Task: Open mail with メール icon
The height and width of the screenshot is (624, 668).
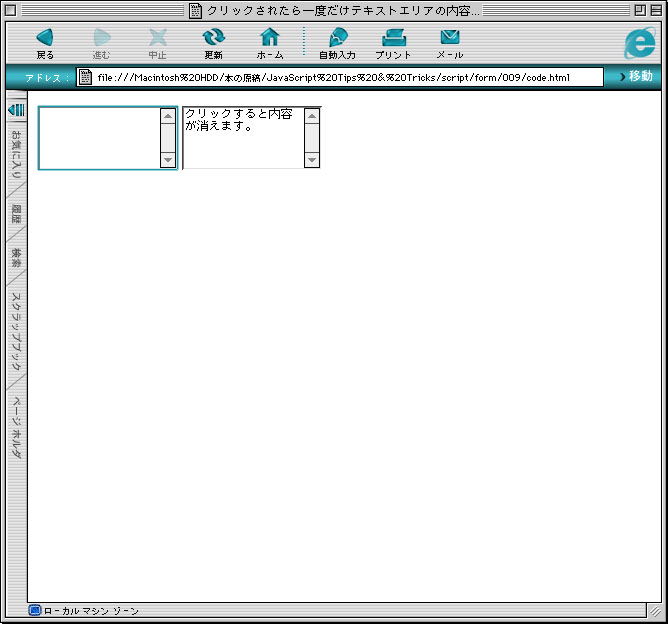Action: coord(450,43)
